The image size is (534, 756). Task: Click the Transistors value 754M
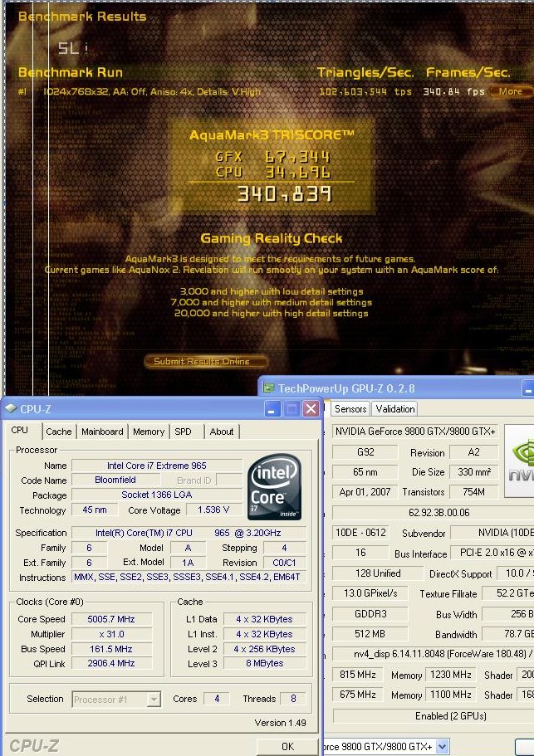(473, 492)
